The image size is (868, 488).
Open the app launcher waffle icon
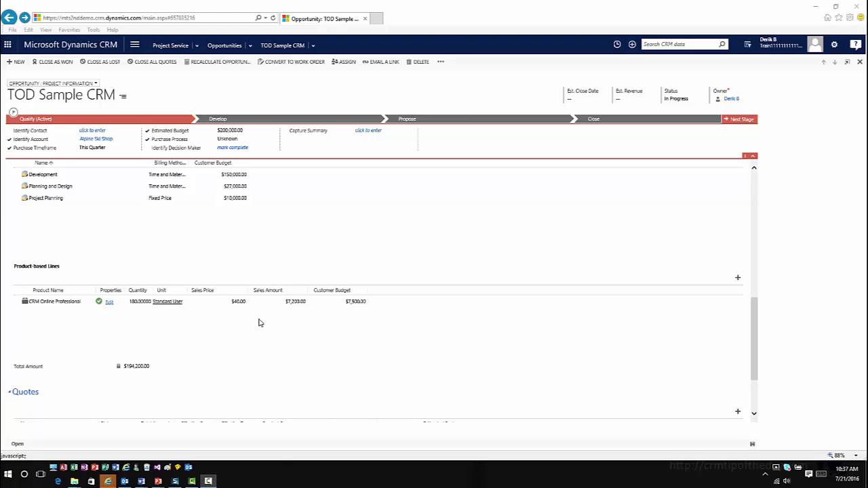[x=7, y=45]
